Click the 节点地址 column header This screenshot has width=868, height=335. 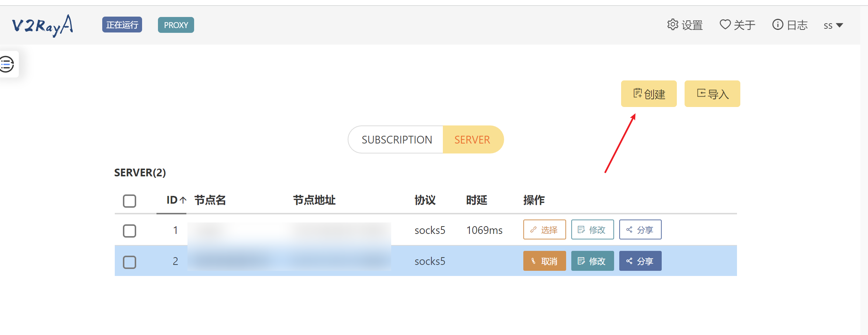[314, 200]
